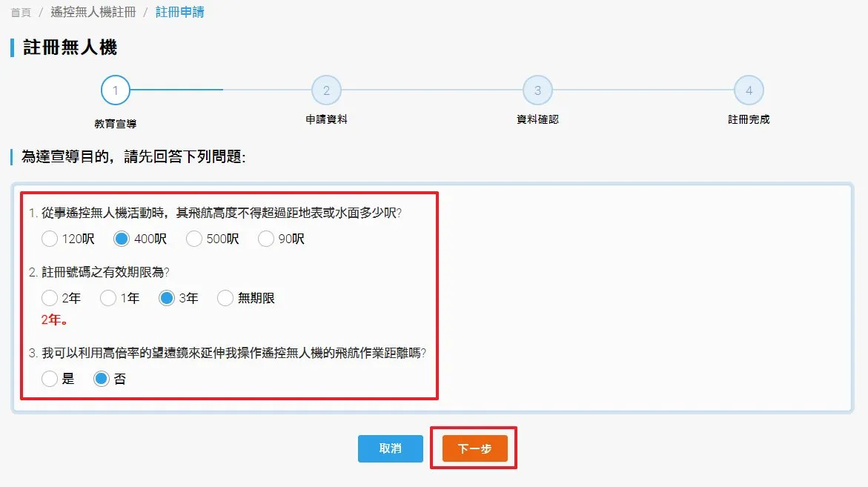Click step 2 circle 申請資料
This screenshot has width=868, height=487.
[x=327, y=90]
